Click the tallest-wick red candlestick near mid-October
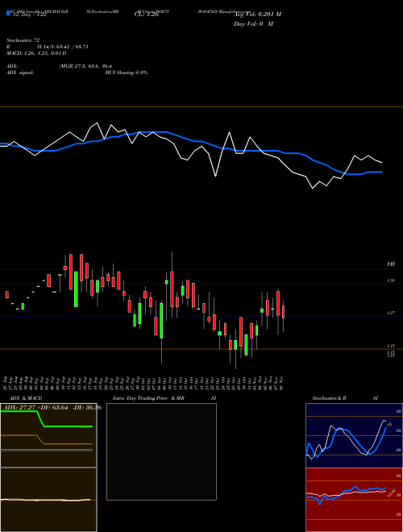 click(x=172, y=289)
